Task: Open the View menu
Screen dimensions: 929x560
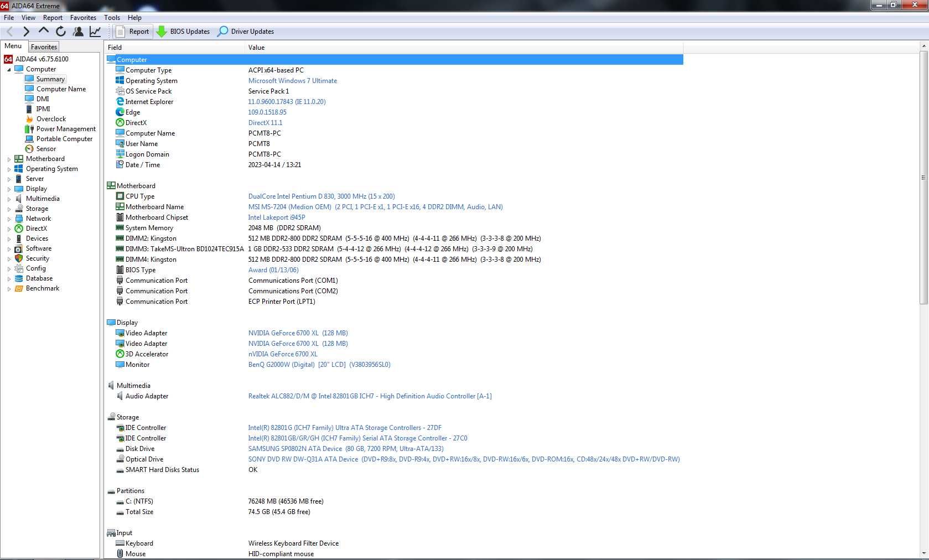Action: (x=28, y=18)
